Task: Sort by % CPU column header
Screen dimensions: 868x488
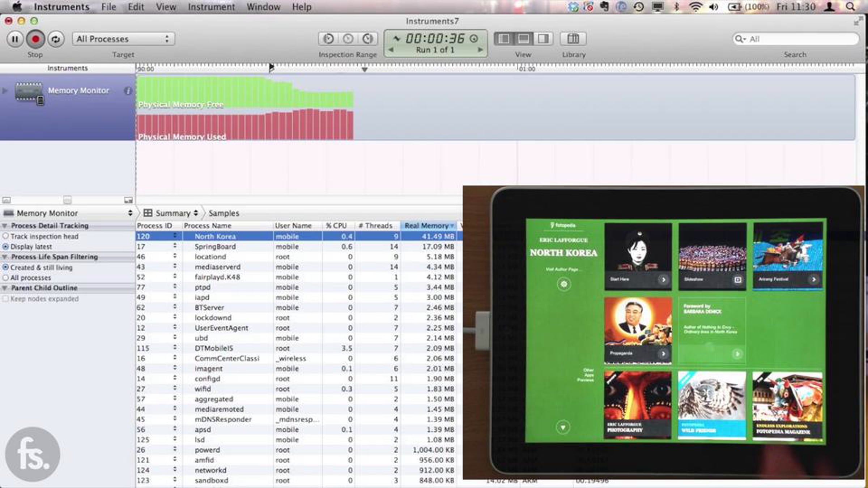Action: [x=338, y=226]
